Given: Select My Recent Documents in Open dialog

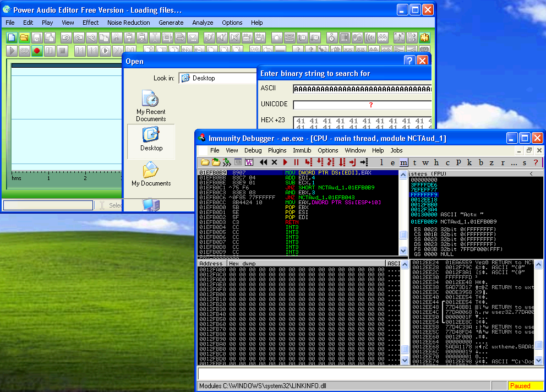Looking at the screenshot, I should tap(151, 106).
